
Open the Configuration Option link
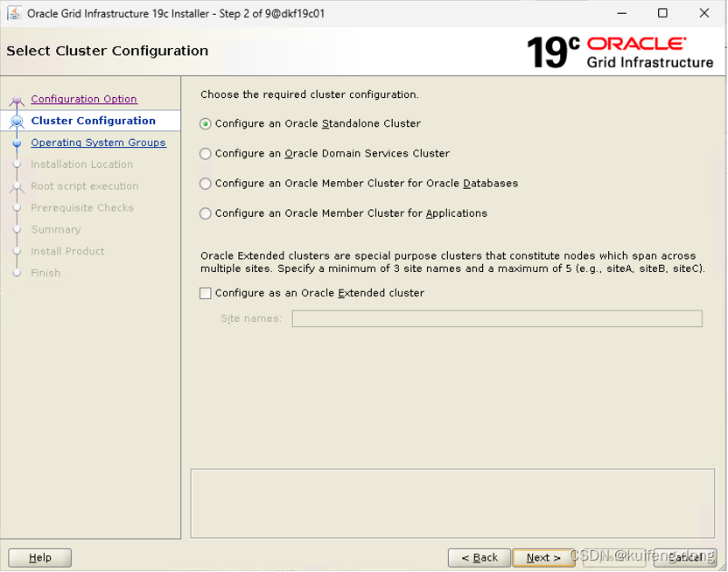83,99
